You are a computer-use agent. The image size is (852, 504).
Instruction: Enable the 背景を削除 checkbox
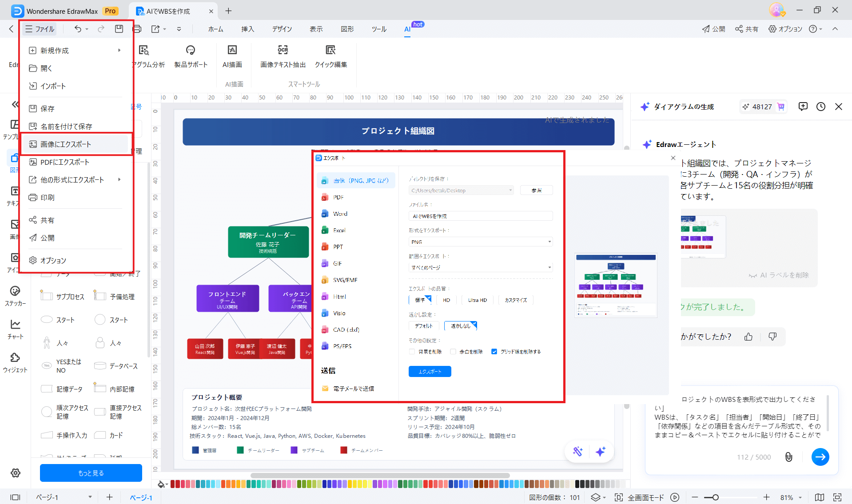click(412, 351)
